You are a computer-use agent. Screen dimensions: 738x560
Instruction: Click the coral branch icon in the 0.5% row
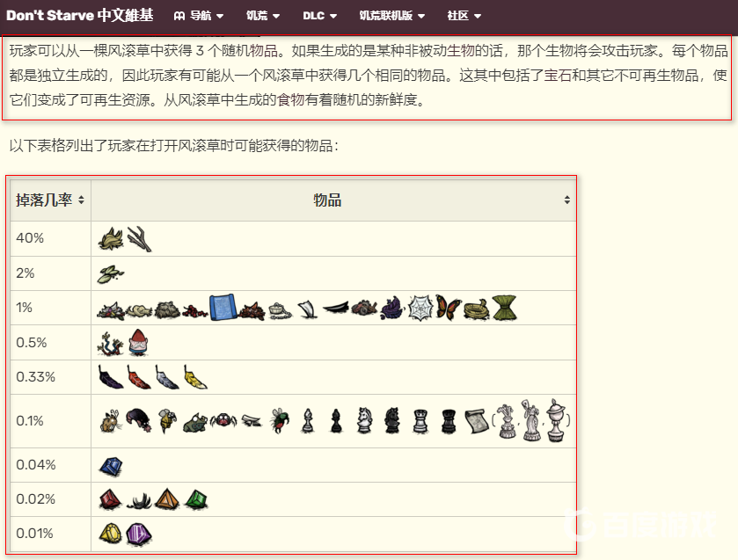click(111, 343)
